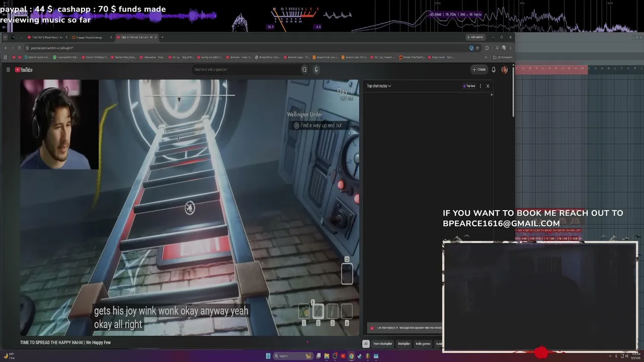Open the Stream Prime Time bookmark

(x=267, y=57)
